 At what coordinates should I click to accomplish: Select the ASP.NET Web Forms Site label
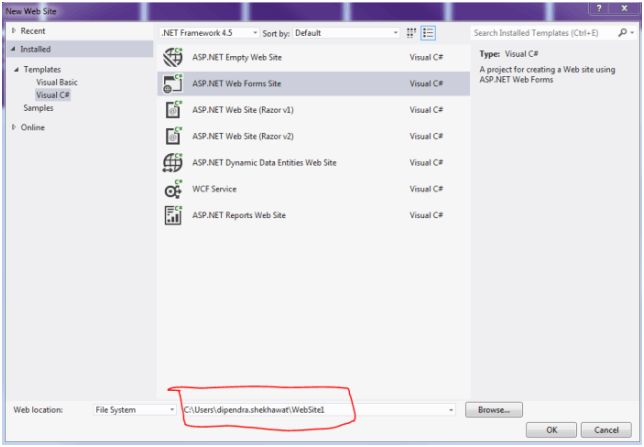click(x=237, y=83)
